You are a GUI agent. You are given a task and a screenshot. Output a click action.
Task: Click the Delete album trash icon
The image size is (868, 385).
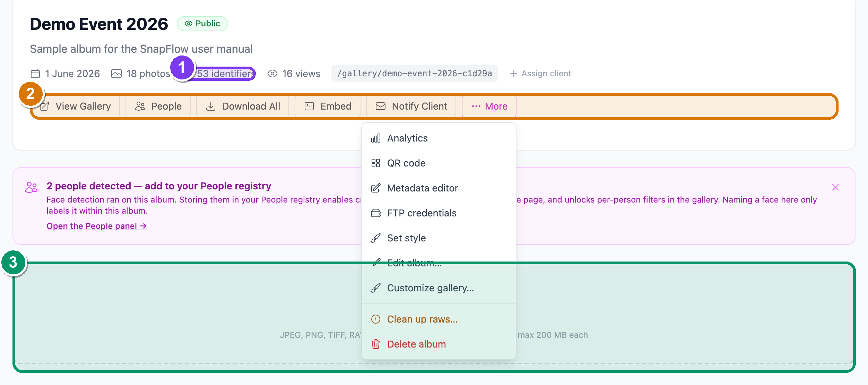pyautogui.click(x=376, y=344)
